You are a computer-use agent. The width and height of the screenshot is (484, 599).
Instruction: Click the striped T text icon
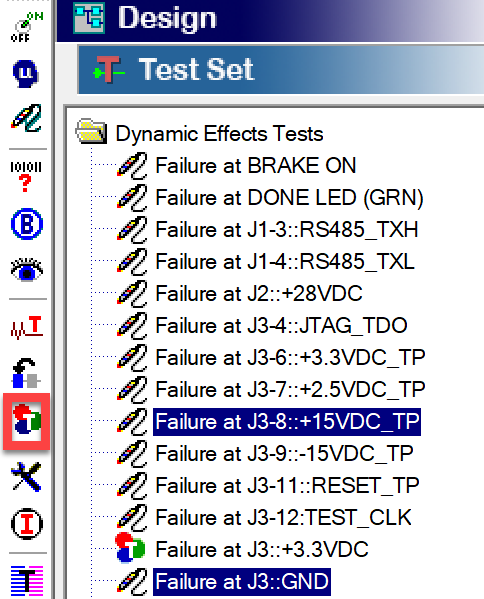point(27,581)
